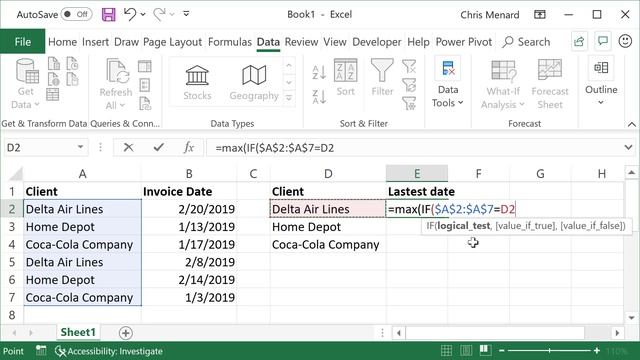
Task: Click vertical scrollbar down arrow
Action: coord(631,318)
